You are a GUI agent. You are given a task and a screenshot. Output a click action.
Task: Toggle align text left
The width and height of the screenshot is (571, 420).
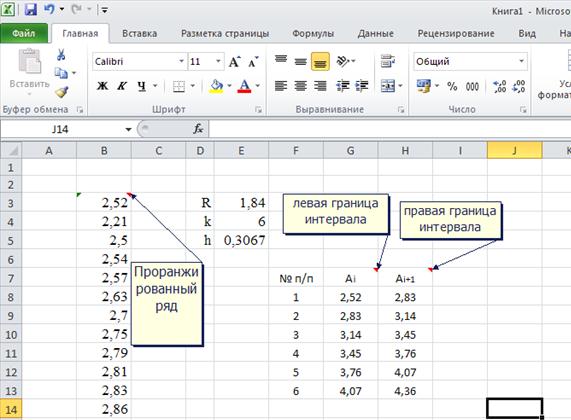pos(281,86)
